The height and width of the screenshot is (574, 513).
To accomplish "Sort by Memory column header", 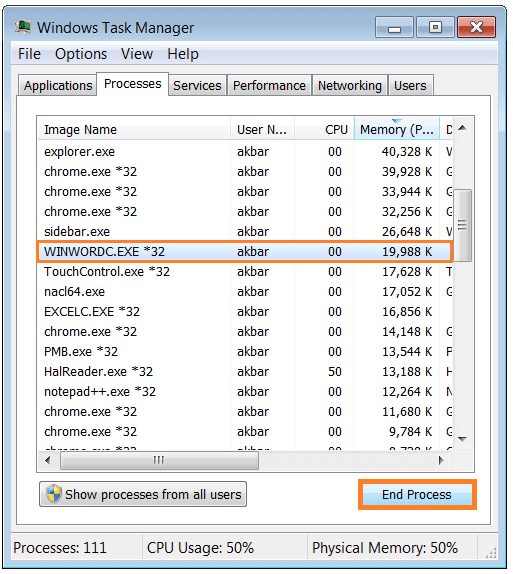I will click(x=397, y=129).
